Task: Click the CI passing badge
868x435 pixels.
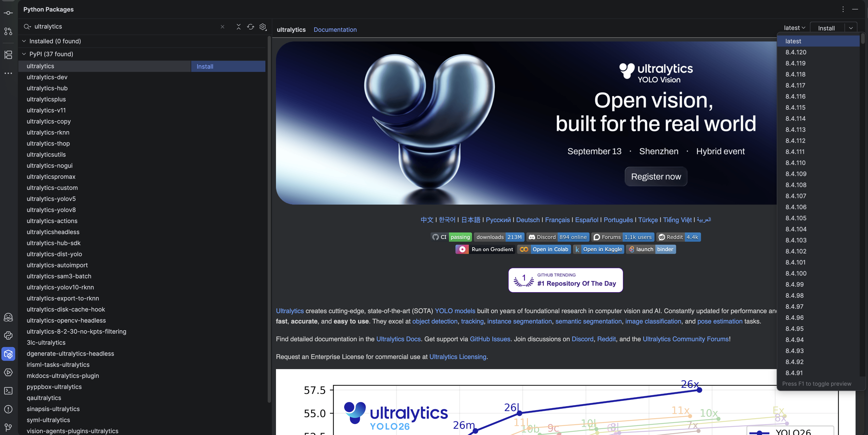Action: tap(451, 237)
